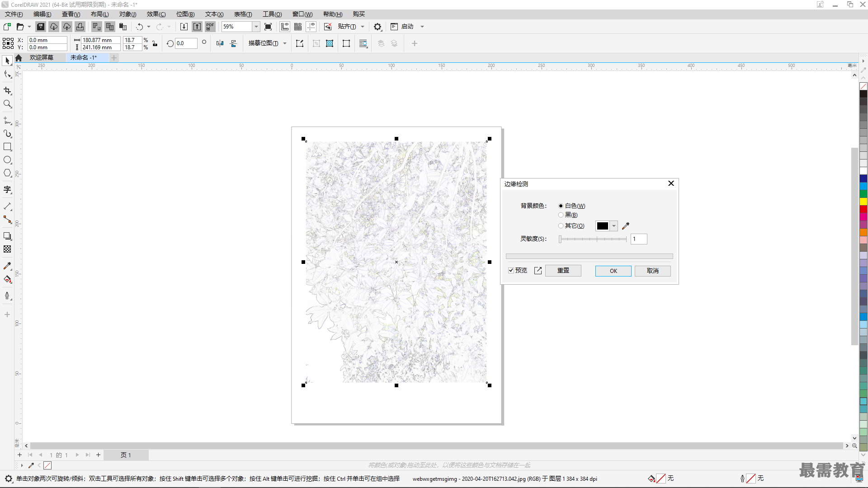Screen dimensions: 868x488
Task: Open the 位图(B) menu
Action: coord(185,14)
